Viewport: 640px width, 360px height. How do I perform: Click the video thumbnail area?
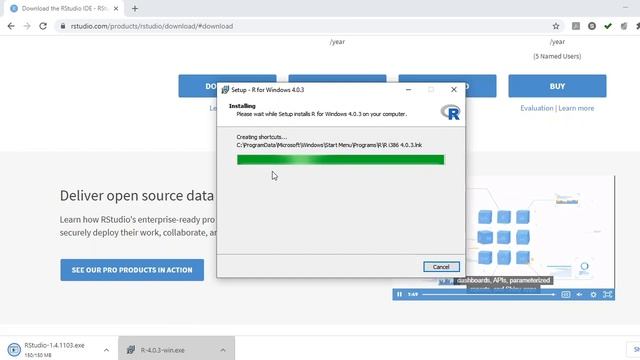tap(540, 233)
